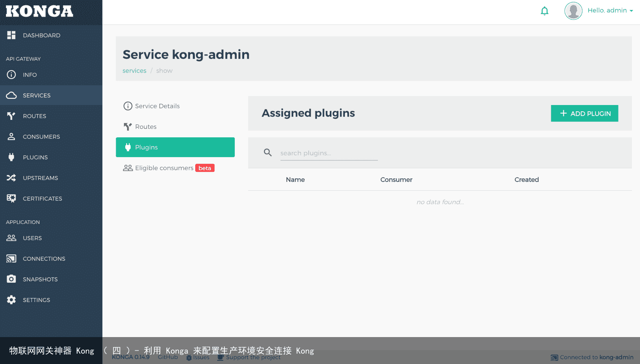Image resolution: width=640 pixels, height=364 pixels.
Task: Click the Info circle icon in sidebar
Action: [x=11, y=75]
